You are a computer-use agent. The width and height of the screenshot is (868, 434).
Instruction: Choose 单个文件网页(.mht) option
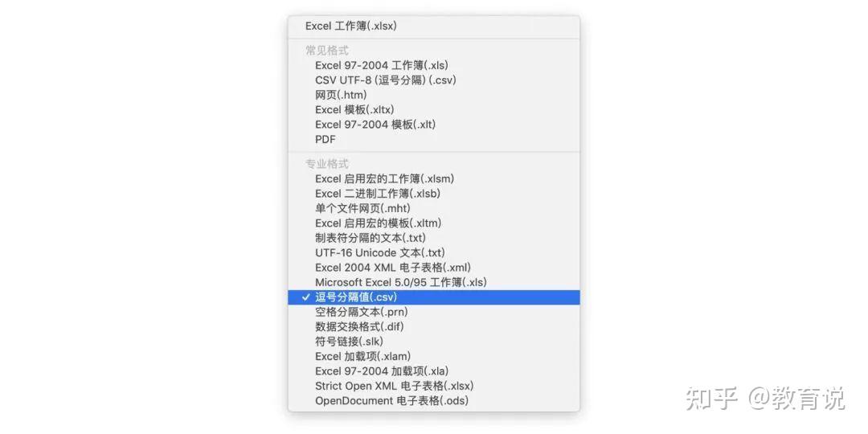point(433,209)
